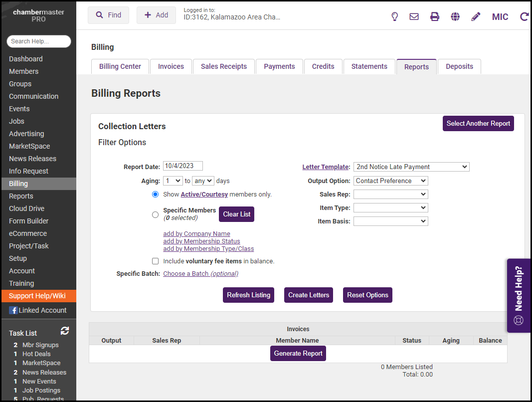Click the Generate Report button
532x402 pixels.
click(x=298, y=353)
